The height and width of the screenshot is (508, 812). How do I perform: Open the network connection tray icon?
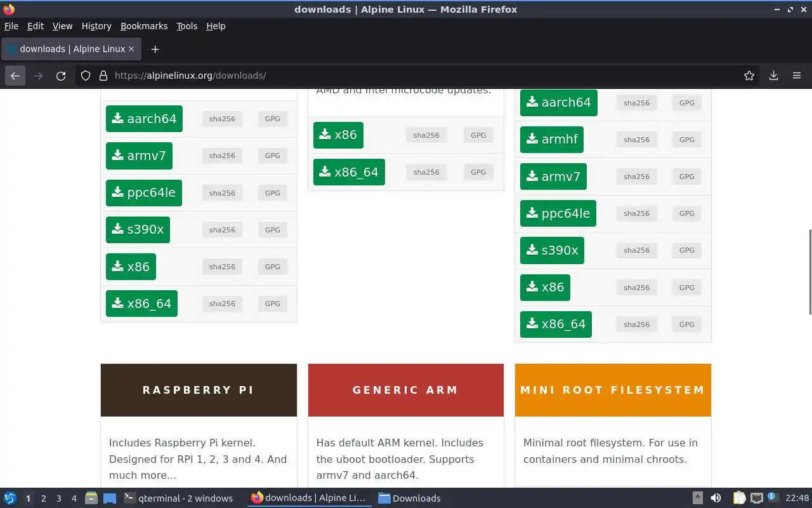tap(756, 498)
